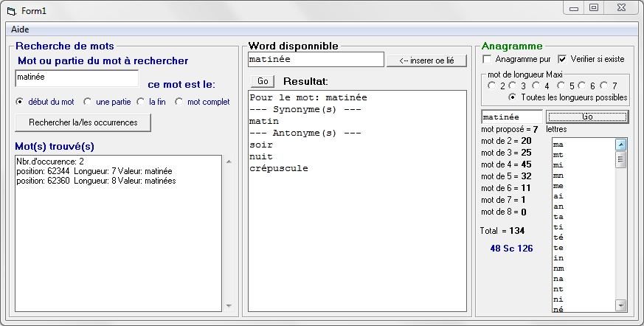Select the 'la fin' radio button
644x326 pixels.
click(x=141, y=102)
